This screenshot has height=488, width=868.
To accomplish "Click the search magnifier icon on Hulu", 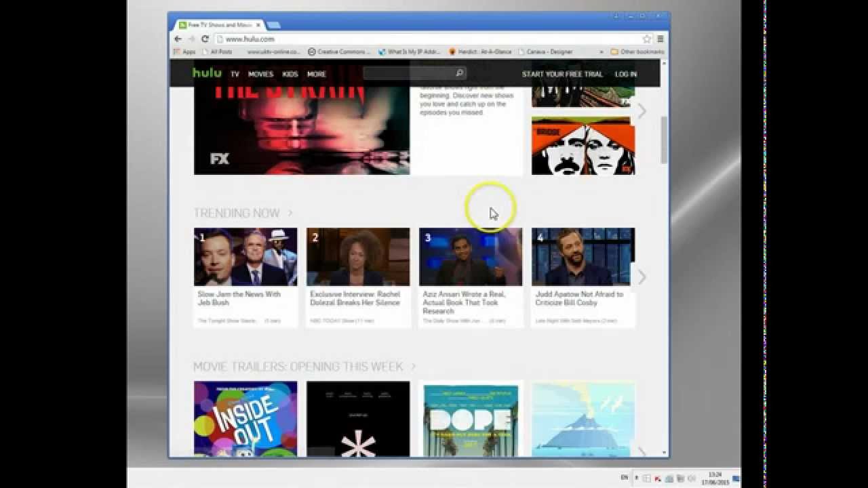I will (x=459, y=73).
